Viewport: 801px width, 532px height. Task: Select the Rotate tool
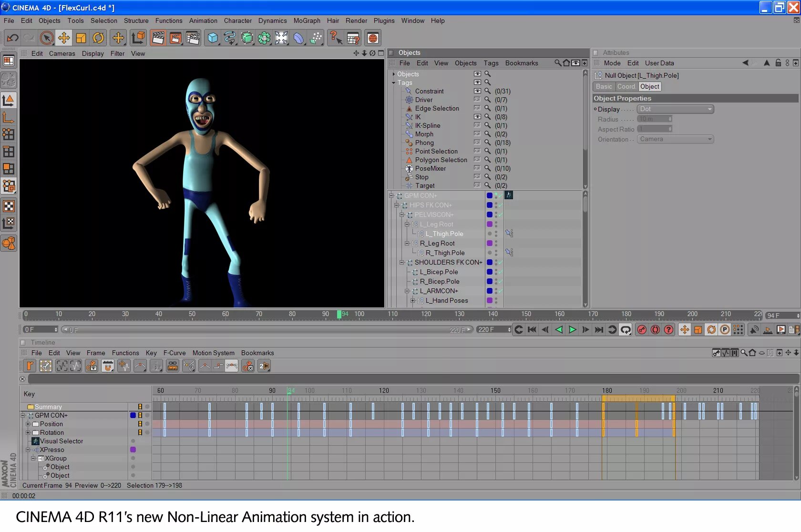98,38
